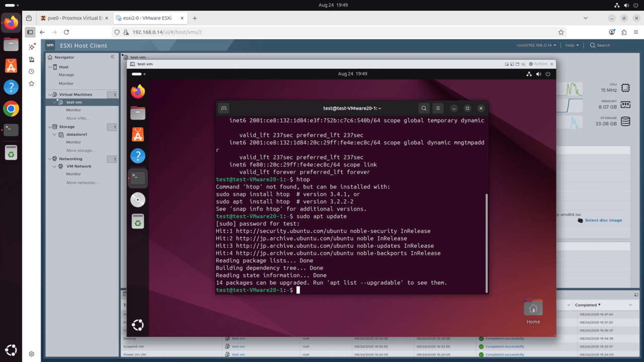Collapse the Networking tree node
The image size is (644, 362).
(x=49, y=159)
